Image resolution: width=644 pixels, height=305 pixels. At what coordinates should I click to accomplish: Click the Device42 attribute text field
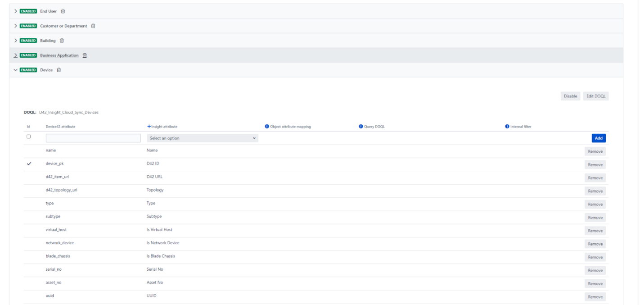pyautogui.click(x=93, y=138)
